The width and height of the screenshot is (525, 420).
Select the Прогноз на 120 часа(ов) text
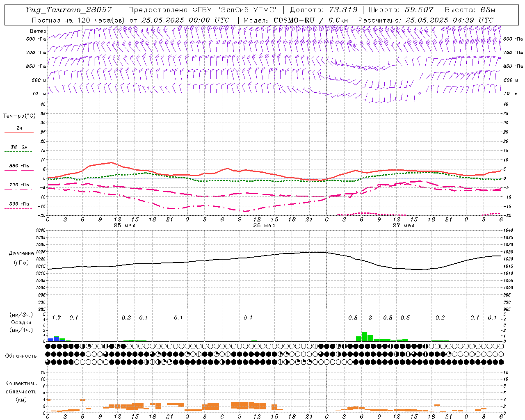tap(79, 20)
